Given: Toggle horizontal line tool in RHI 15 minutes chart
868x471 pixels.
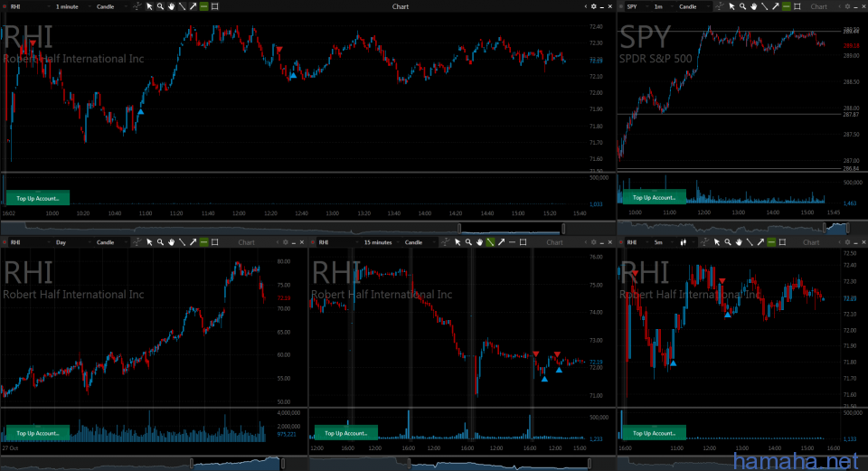Looking at the screenshot, I should [512, 242].
